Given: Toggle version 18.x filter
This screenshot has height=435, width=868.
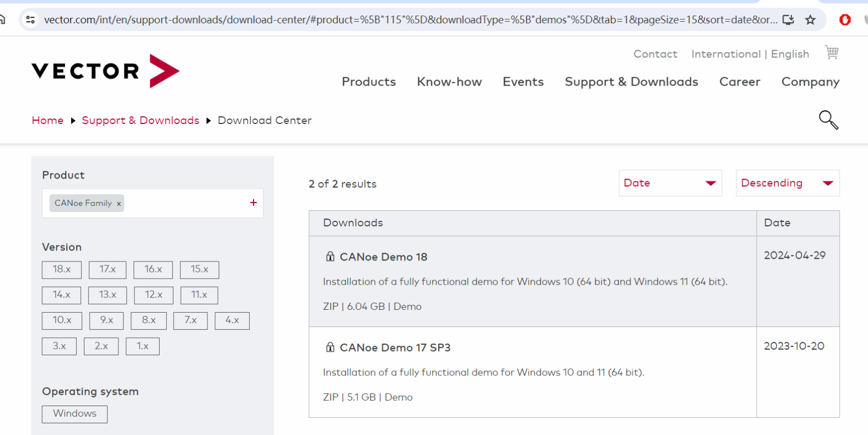Looking at the screenshot, I should click(62, 270).
